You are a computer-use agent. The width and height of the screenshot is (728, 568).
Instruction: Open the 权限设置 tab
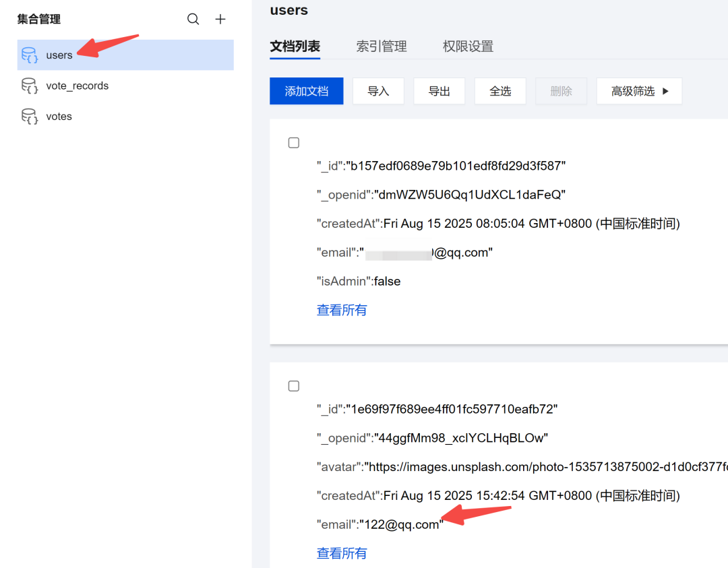(x=468, y=46)
